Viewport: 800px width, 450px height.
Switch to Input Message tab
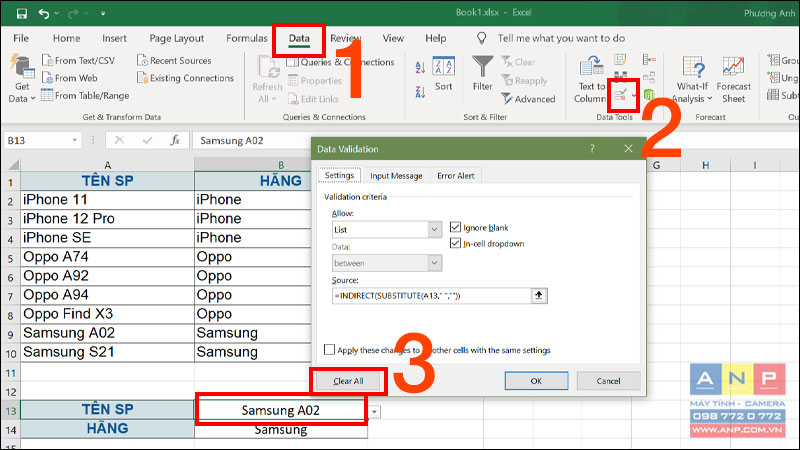coord(396,176)
